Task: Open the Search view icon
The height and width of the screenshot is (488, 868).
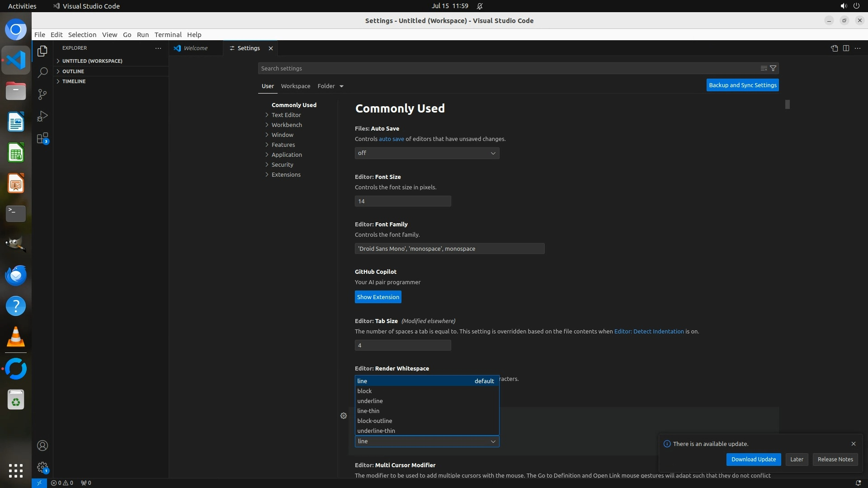Action: click(42, 73)
